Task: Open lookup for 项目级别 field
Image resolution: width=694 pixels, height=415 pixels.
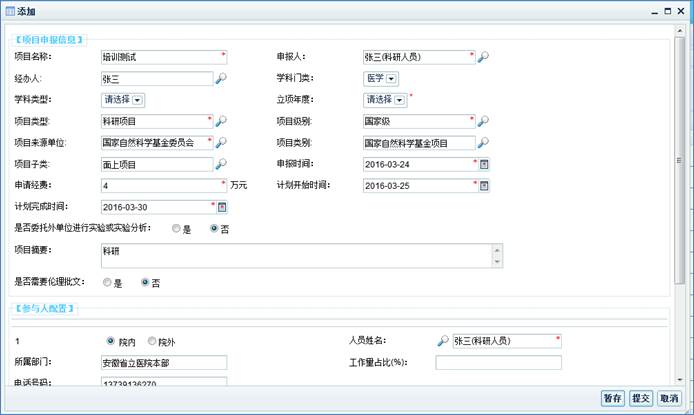Action: [x=483, y=121]
